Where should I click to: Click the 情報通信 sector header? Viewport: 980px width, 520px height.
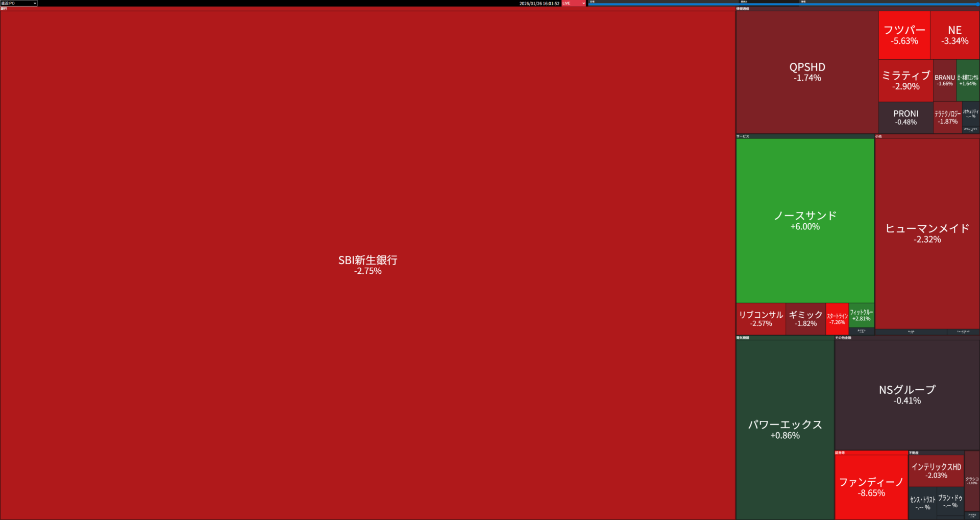coord(743,9)
